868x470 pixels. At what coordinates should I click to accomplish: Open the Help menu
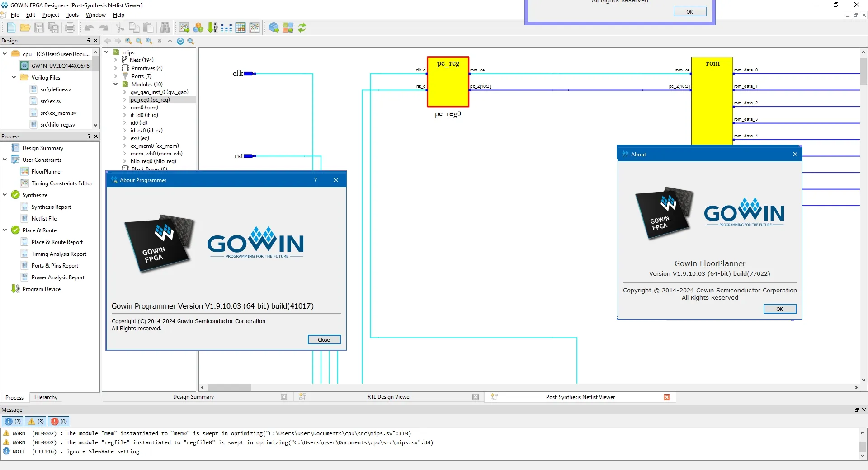[x=118, y=15]
